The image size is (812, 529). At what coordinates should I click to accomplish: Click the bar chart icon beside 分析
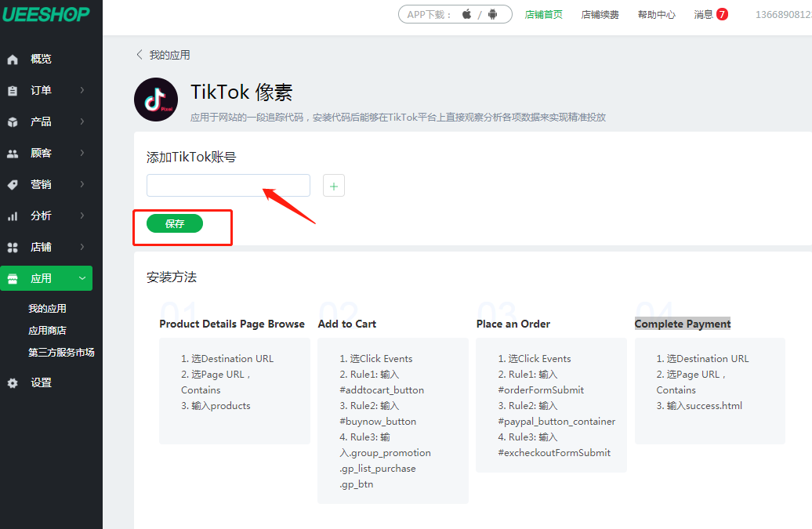pyautogui.click(x=13, y=216)
